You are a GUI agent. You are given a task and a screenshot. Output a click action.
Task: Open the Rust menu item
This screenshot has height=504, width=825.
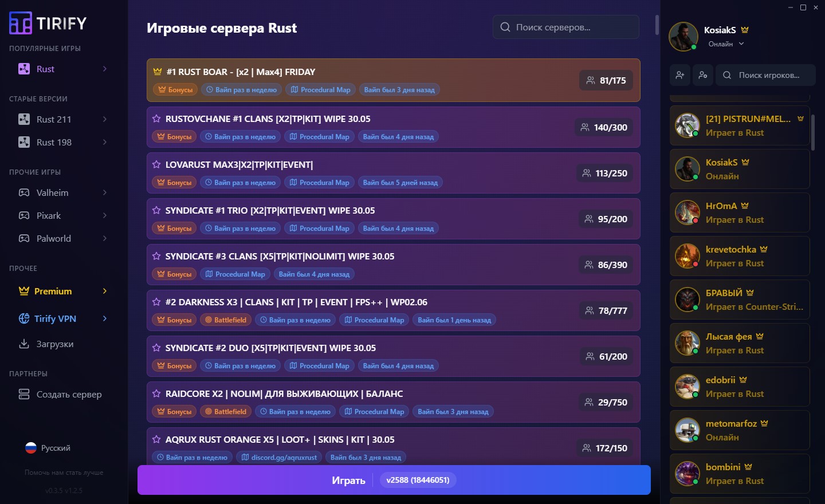click(x=63, y=69)
